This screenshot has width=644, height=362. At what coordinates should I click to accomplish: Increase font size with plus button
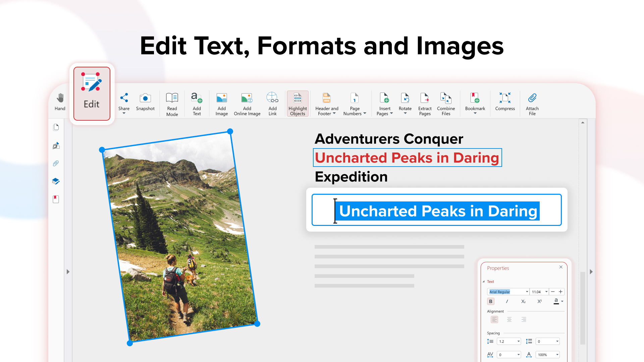coord(560,292)
